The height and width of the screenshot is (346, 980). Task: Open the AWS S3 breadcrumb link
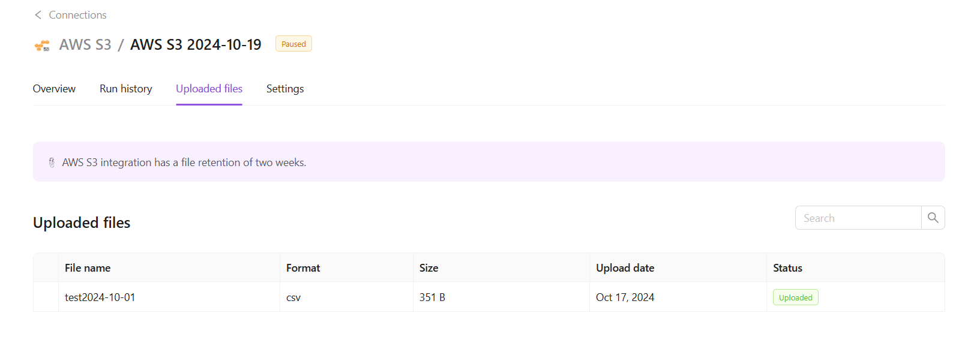(x=85, y=45)
